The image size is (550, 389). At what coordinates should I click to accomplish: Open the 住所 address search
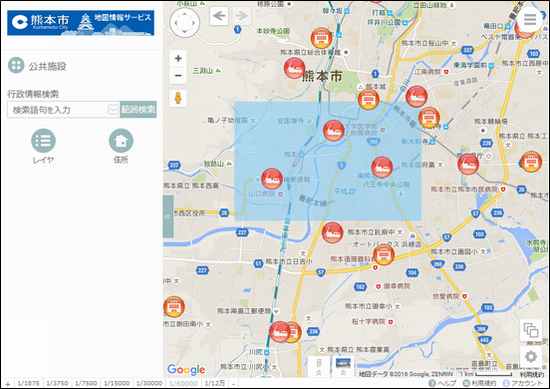121,141
